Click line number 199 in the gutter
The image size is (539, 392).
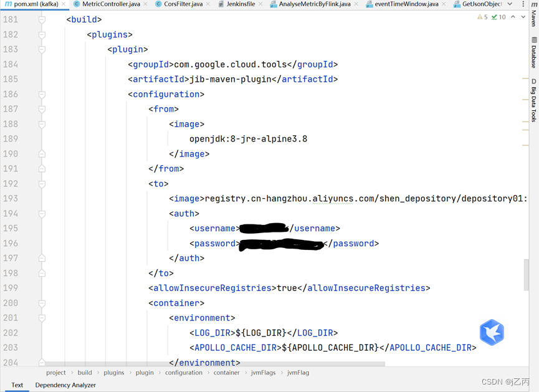11,288
